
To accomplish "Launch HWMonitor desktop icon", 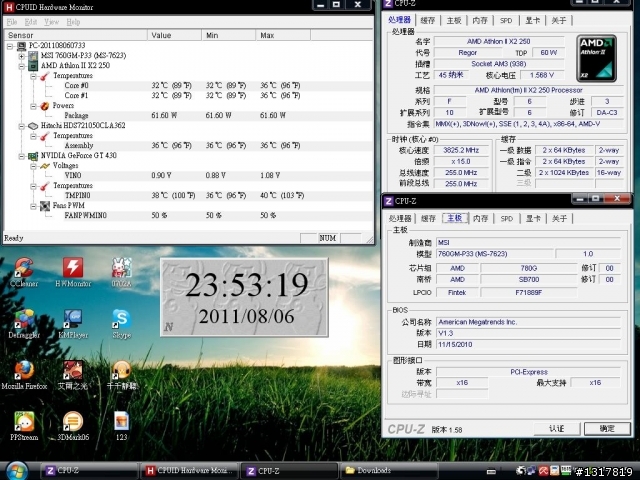I will (x=73, y=271).
